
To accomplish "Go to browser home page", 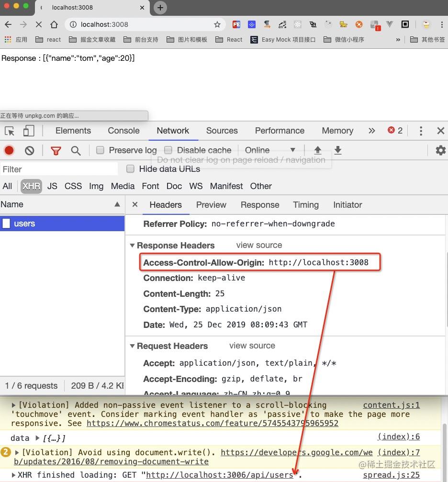I will pos(54,24).
